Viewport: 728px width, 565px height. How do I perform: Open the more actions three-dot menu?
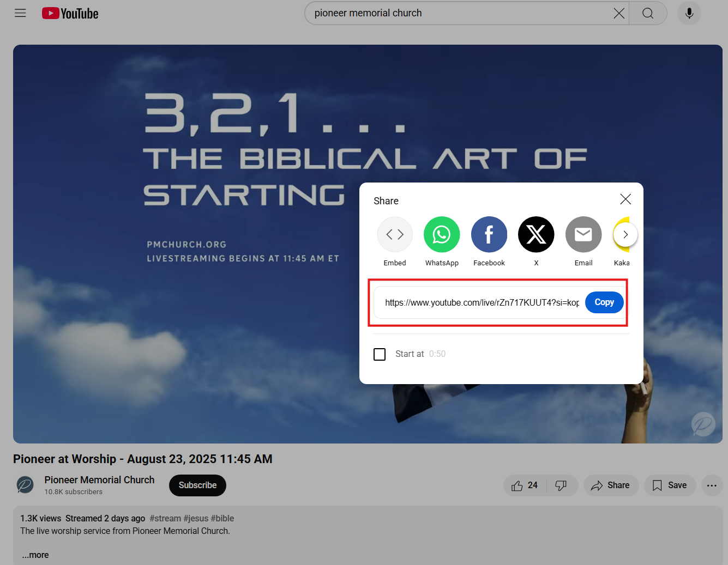pyautogui.click(x=712, y=485)
